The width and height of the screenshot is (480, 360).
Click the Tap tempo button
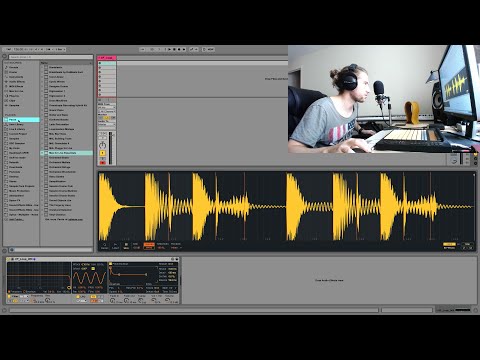coord(8,49)
